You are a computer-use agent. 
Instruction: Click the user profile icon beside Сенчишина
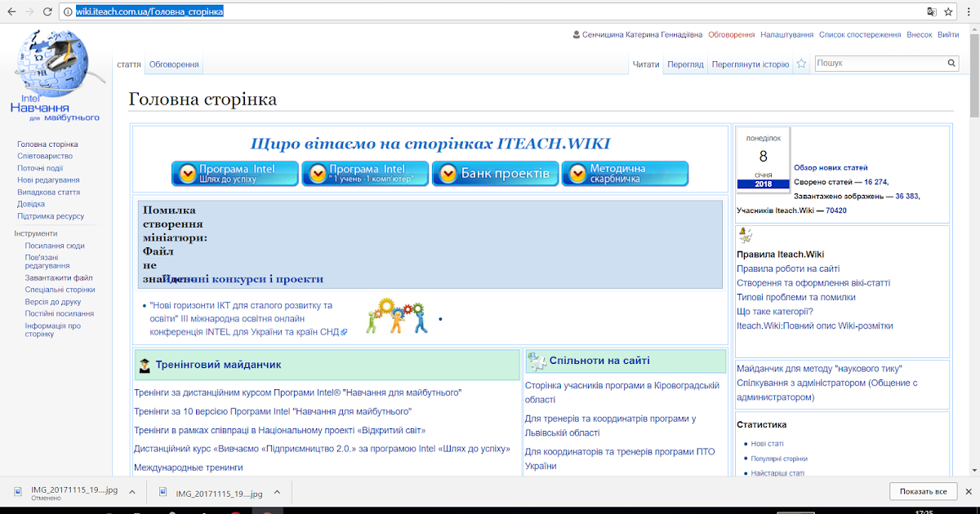point(577,35)
